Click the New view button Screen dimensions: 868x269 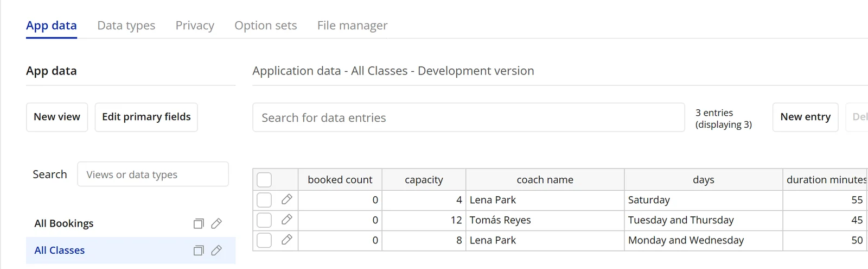(57, 117)
